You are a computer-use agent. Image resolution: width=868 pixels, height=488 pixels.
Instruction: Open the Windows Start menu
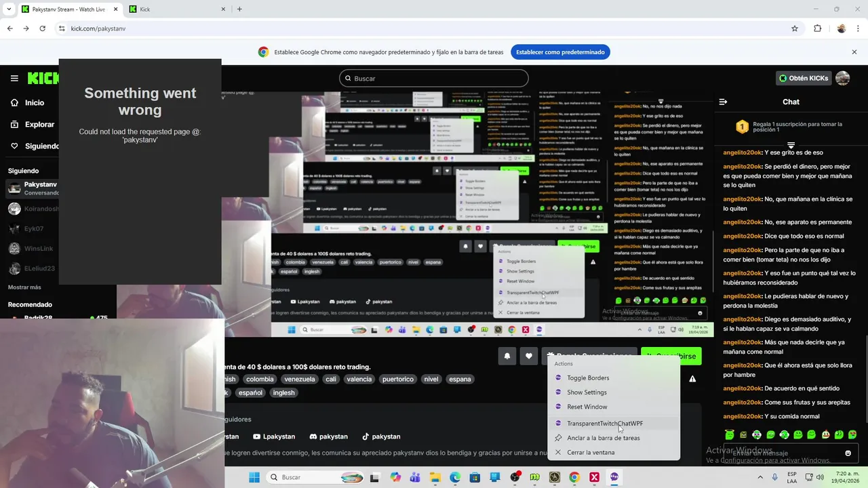(x=254, y=477)
